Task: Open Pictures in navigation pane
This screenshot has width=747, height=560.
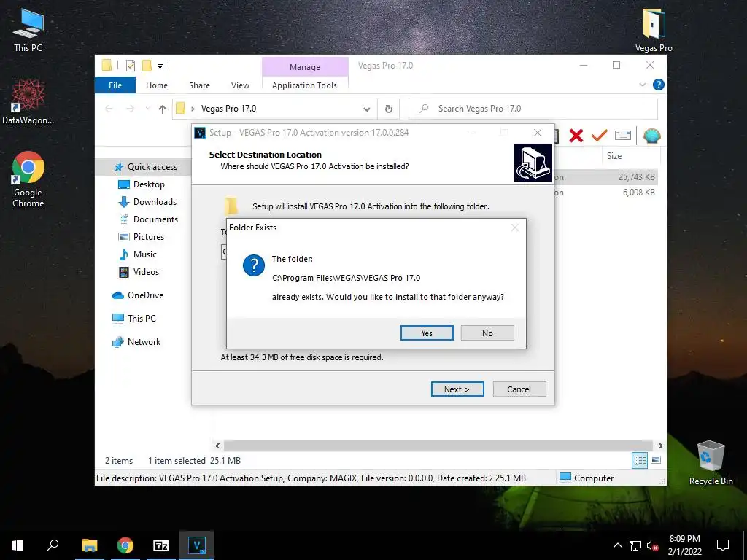Action: pos(149,237)
